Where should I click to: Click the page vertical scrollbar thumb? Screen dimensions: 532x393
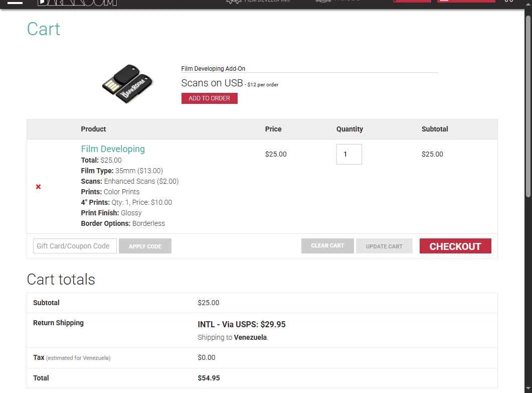click(x=528, y=105)
